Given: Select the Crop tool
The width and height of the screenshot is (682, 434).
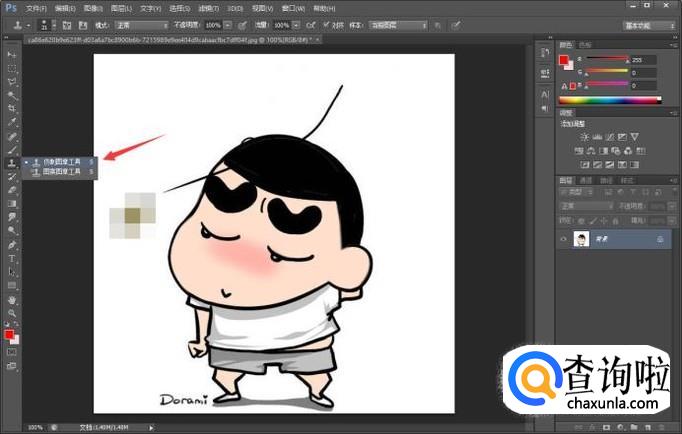Looking at the screenshot, I should coord(12,109).
